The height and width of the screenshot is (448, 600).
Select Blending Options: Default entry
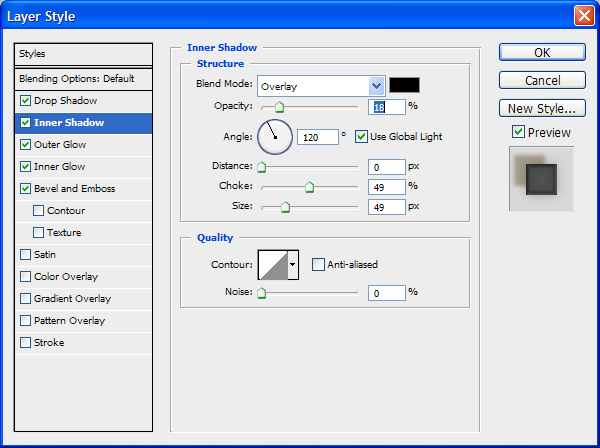tap(76, 78)
